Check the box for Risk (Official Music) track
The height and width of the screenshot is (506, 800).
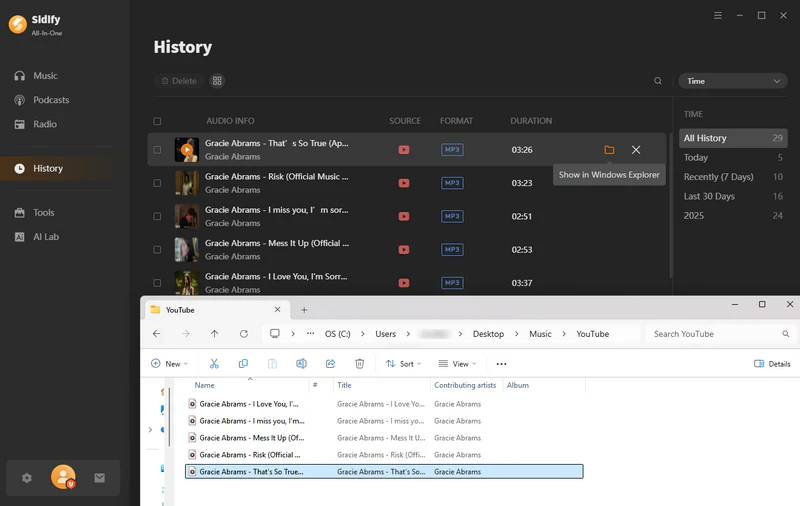157,183
